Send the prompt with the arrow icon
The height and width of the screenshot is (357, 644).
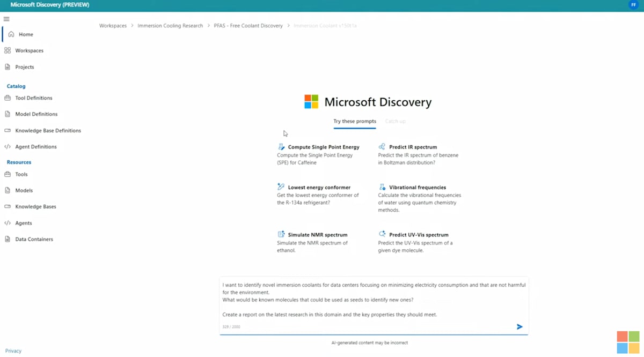519,326
